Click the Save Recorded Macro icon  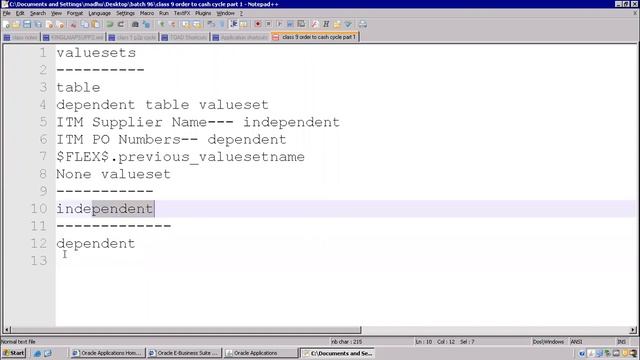[301, 24]
